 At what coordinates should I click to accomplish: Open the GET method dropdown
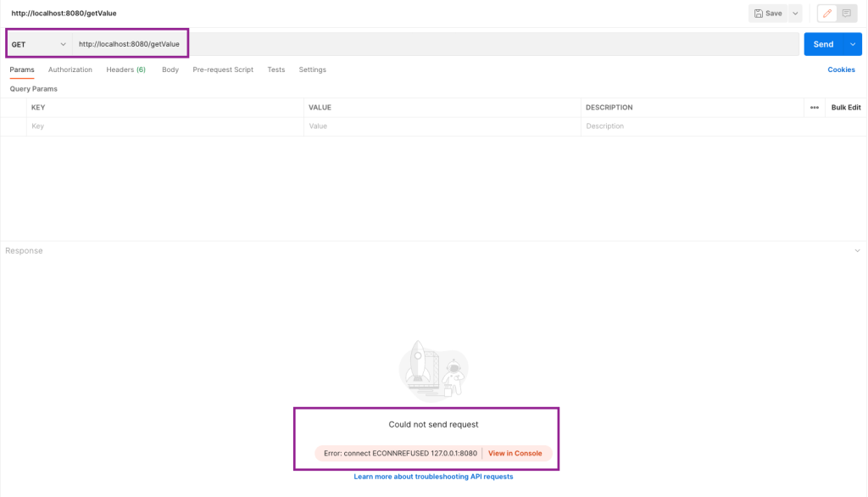click(x=39, y=44)
